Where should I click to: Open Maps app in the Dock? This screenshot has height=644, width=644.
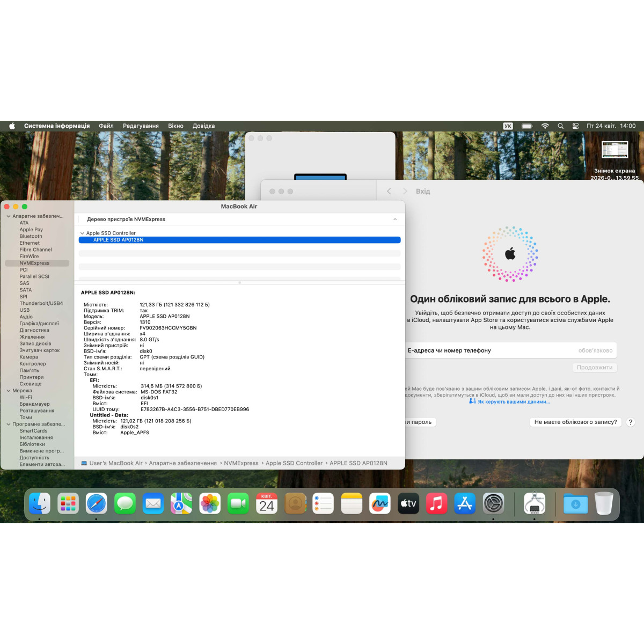coord(181,503)
